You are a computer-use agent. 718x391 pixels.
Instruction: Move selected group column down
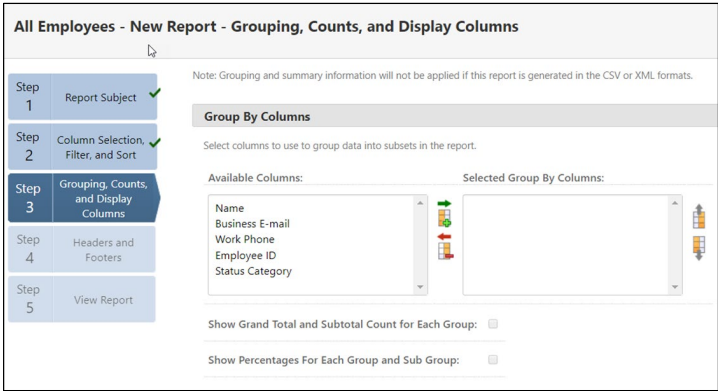tap(699, 249)
